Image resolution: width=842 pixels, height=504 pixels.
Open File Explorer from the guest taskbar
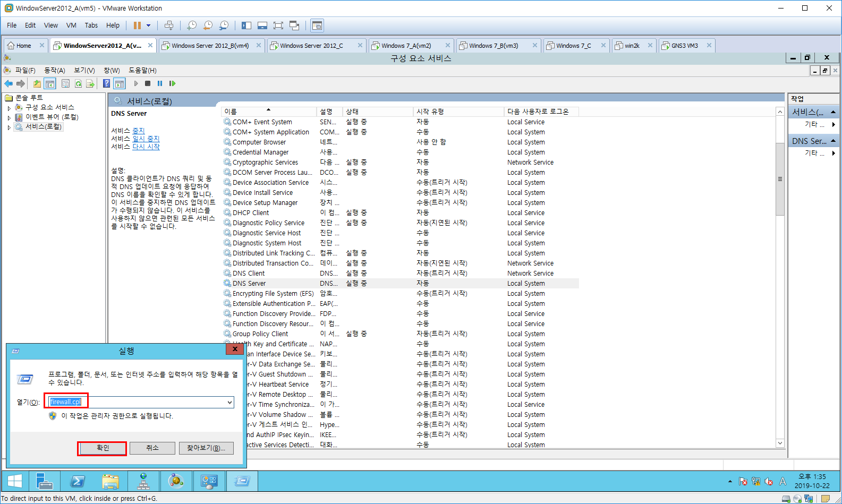coord(110,481)
